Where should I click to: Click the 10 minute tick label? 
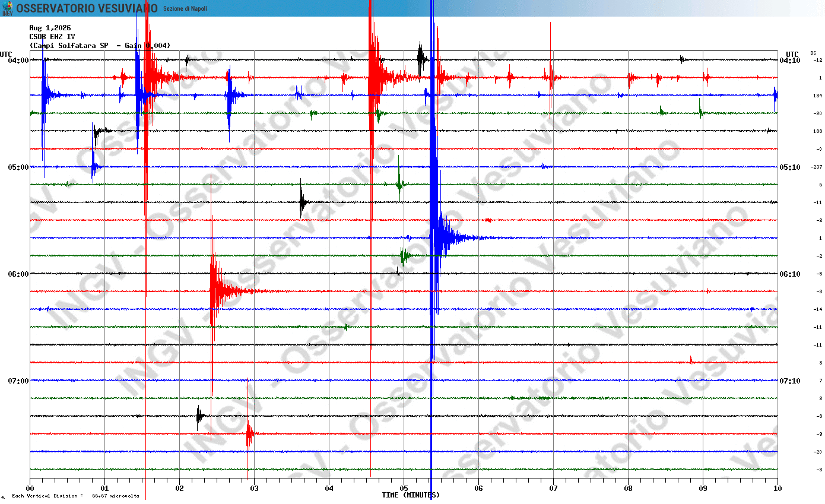(778, 489)
